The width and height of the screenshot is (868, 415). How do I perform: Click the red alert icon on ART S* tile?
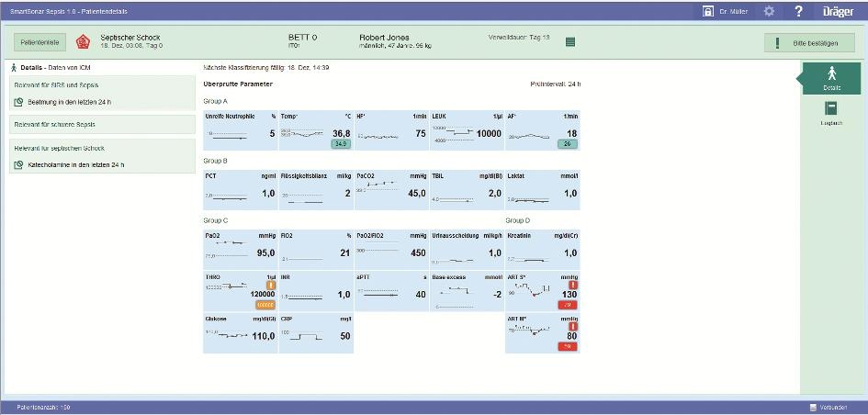tap(573, 285)
